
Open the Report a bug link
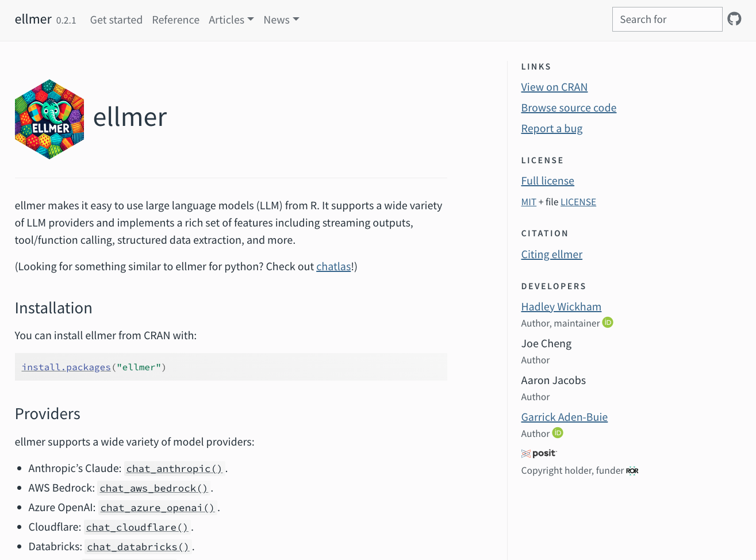point(551,128)
